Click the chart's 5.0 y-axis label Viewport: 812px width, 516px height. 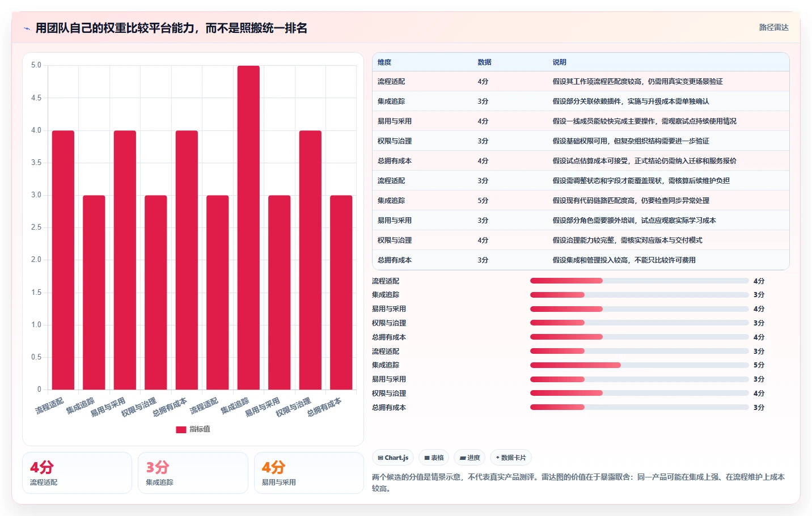coord(36,65)
